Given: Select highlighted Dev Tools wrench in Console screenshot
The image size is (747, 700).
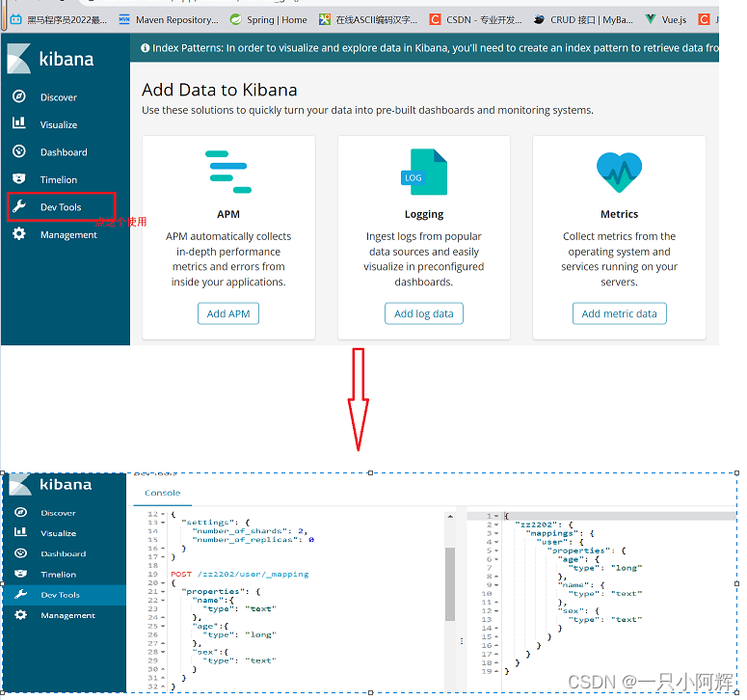Looking at the screenshot, I should click(20, 594).
